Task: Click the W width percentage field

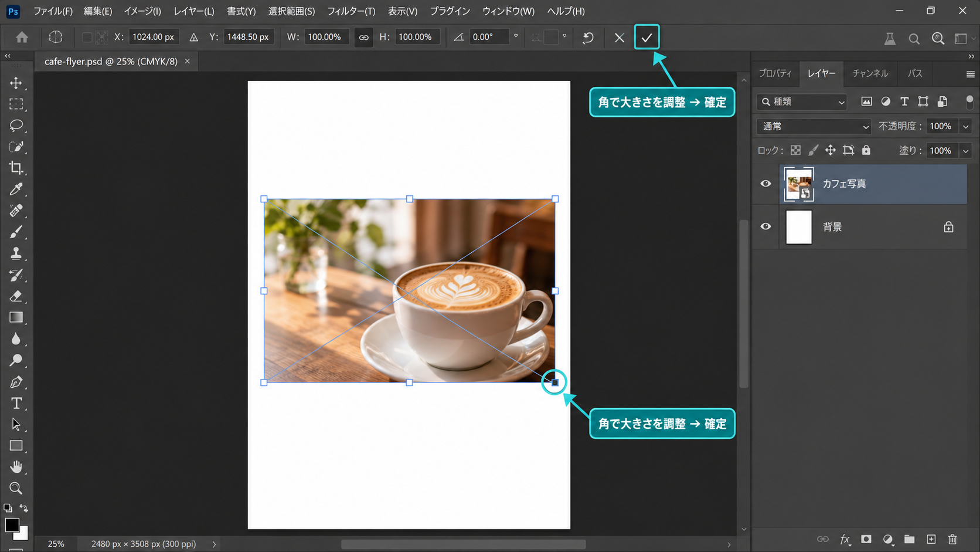Action: [x=326, y=37]
